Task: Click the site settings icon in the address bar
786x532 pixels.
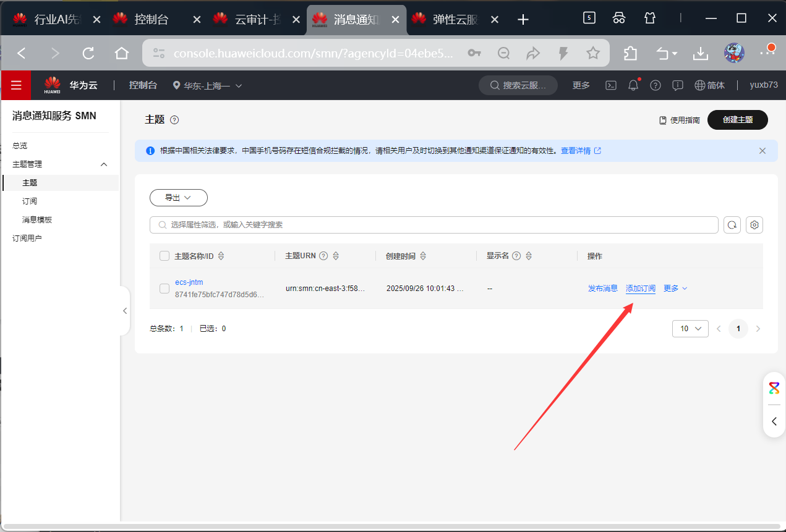Action: (159, 54)
